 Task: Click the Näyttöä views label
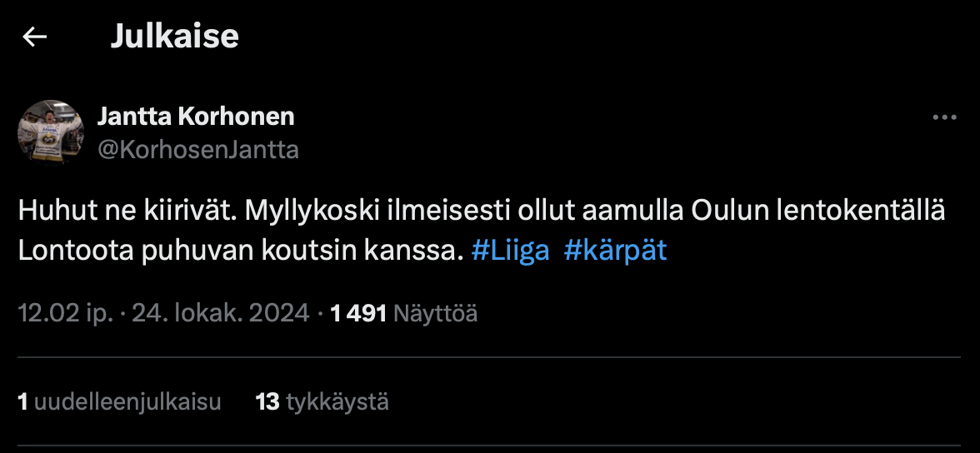(435, 313)
